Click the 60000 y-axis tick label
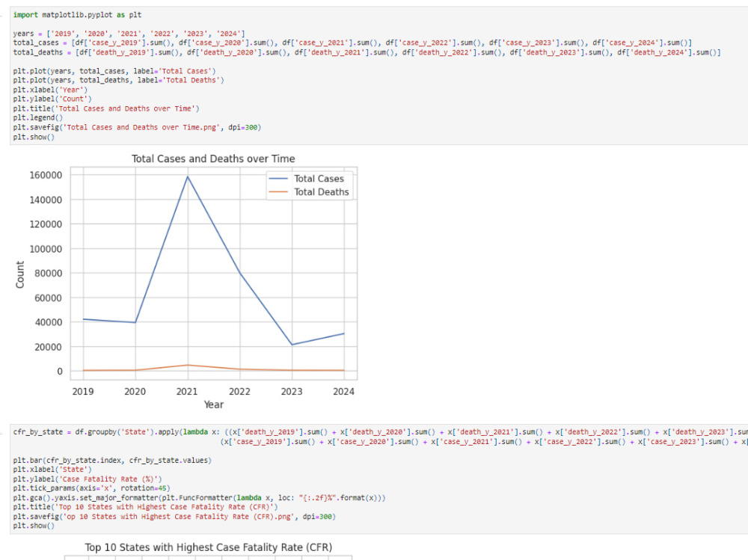The width and height of the screenshot is (748, 560). [48, 298]
